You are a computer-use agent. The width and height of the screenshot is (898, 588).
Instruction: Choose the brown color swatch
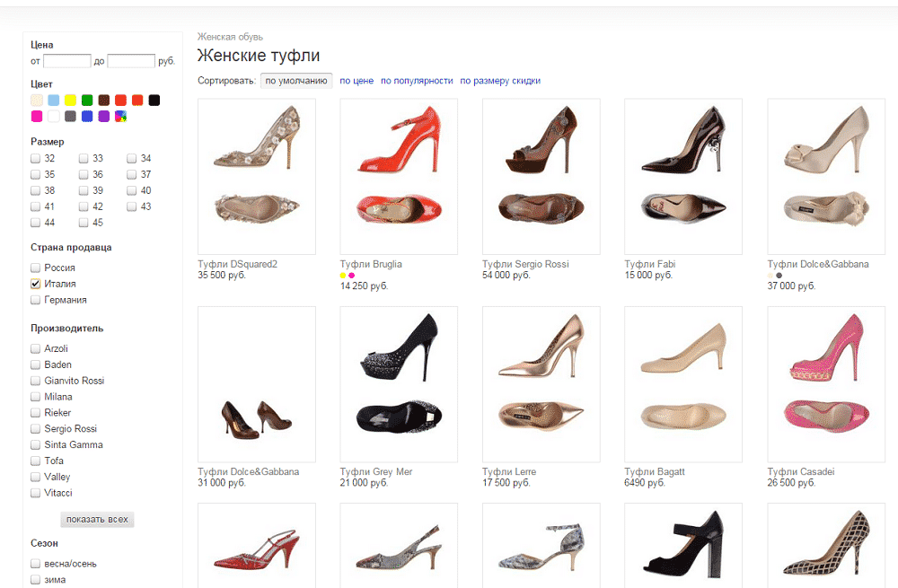pyautogui.click(x=103, y=101)
